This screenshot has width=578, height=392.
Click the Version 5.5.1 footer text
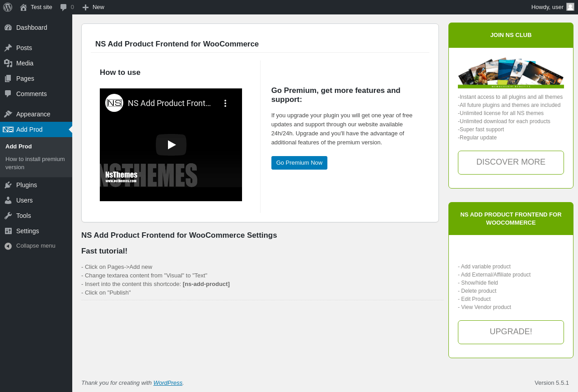pos(552,383)
